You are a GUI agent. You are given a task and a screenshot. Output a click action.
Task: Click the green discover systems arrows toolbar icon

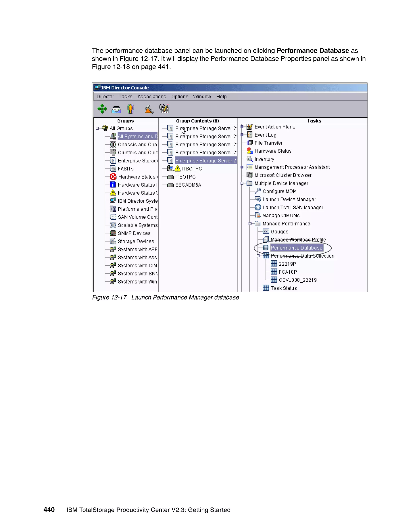point(102,109)
